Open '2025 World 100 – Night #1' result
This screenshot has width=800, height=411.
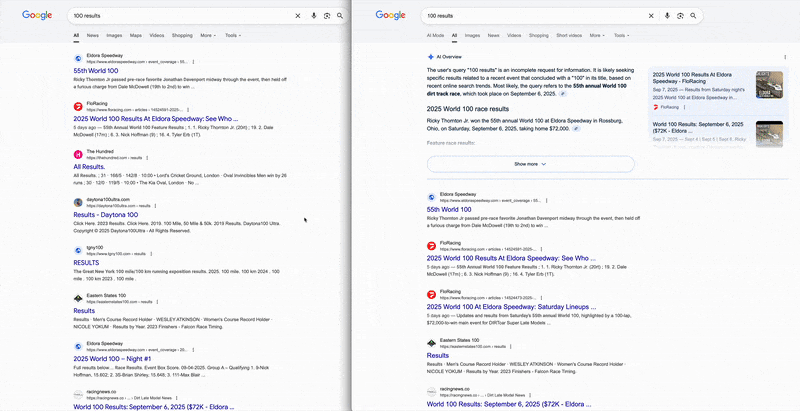tap(126, 358)
